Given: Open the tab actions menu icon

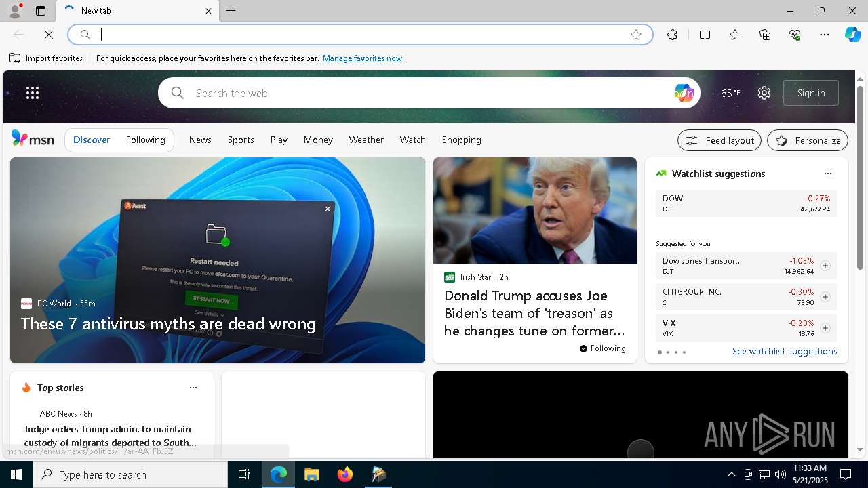Looking at the screenshot, I should click(41, 11).
